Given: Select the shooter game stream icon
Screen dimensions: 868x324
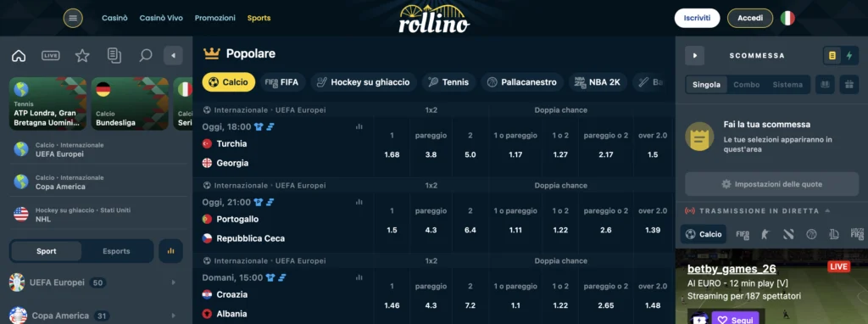Looking at the screenshot, I should point(765,234).
